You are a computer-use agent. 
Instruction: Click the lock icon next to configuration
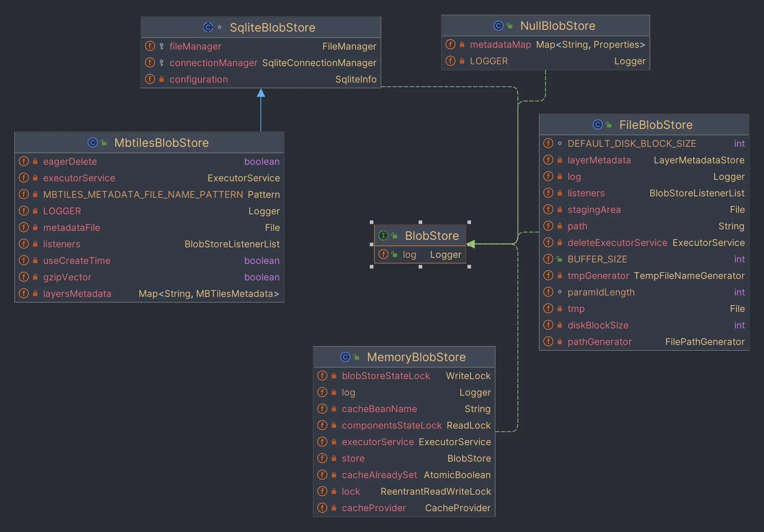(162, 79)
